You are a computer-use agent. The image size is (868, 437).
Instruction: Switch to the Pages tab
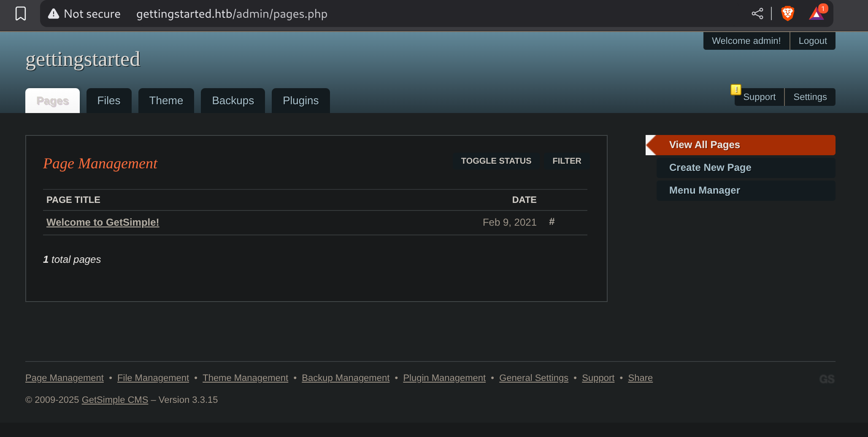52,101
